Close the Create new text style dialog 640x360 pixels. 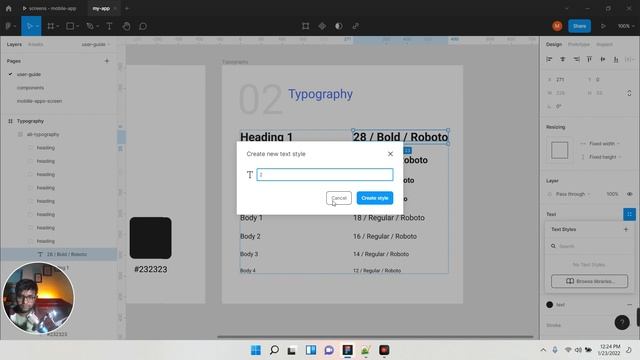tap(390, 154)
